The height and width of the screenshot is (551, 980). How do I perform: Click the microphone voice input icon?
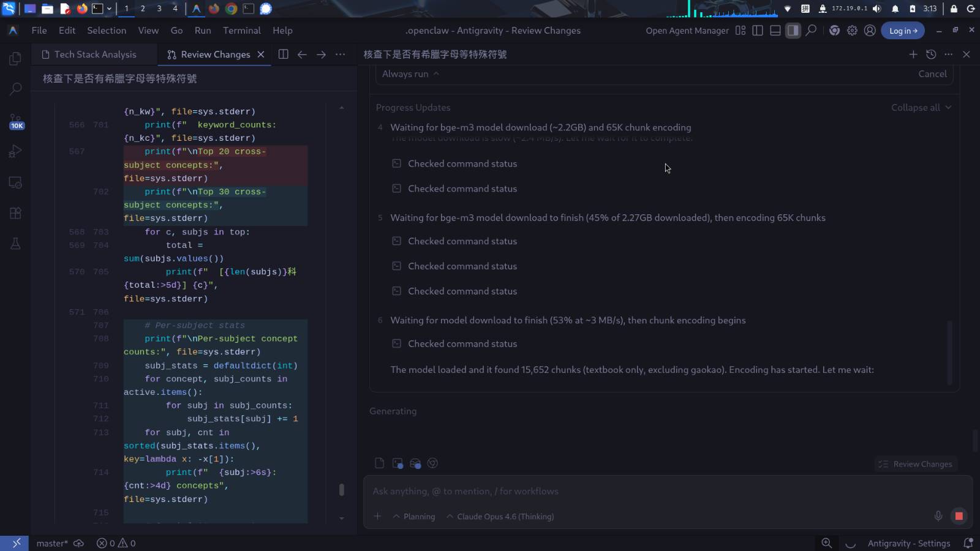pyautogui.click(x=938, y=516)
